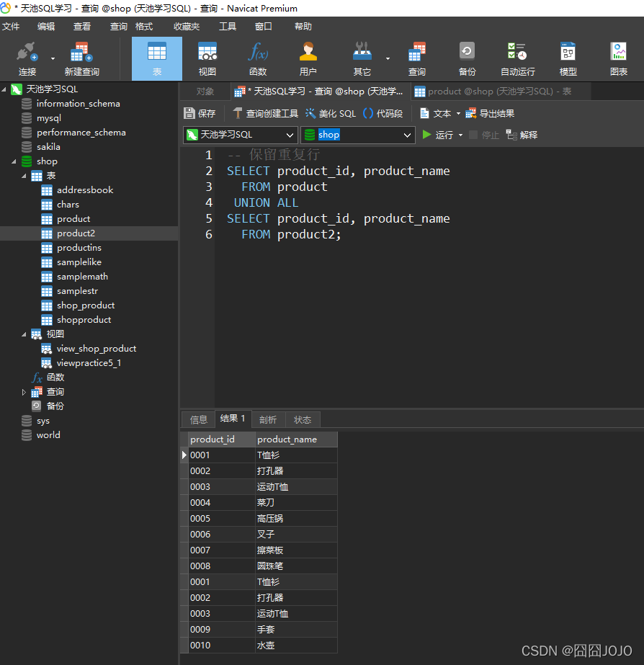This screenshot has width=644, height=665.
Task: Open the 运行 options dropdown arrow
Action: (x=460, y=135)
